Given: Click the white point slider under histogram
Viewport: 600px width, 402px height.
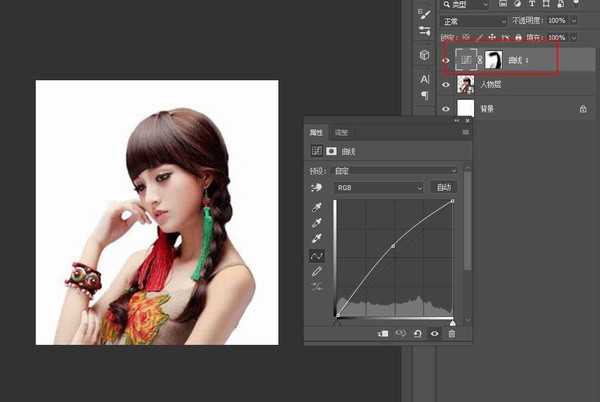Looking at the screenshot, I should (453, 321).
